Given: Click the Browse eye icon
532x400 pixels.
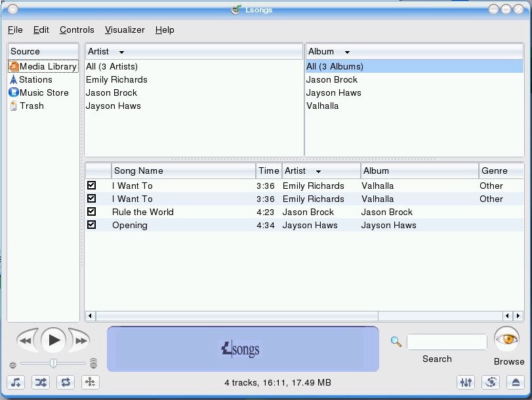Looking at the screenshot, I should (x=506, y=340).
